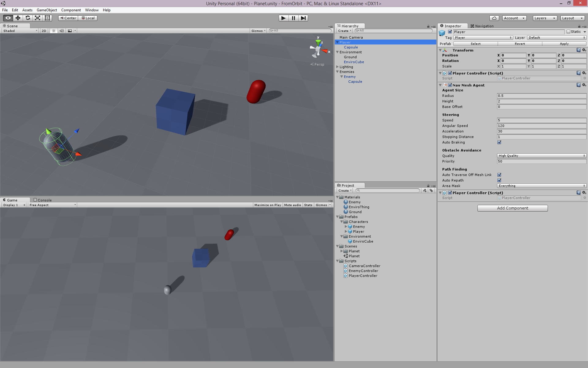Select the Move transform tool
Image resolution: width=588 pixels, height=368 pixels.
point(18,18)
